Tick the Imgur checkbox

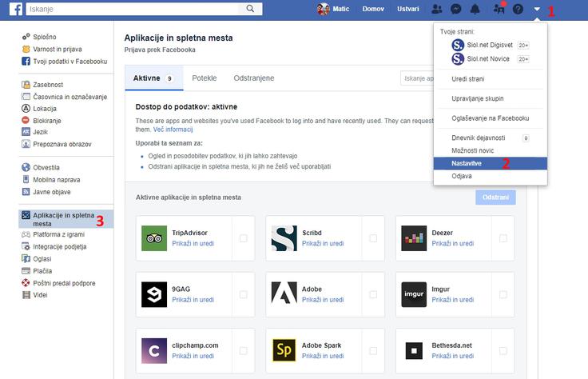point(503,294)
